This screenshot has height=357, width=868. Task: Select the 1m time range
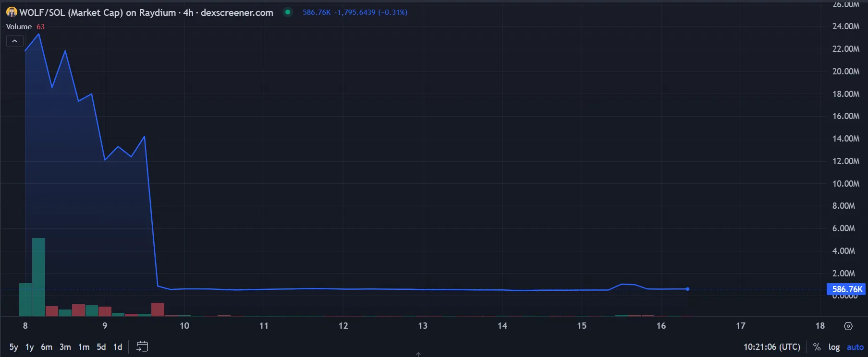[x=84, y=347]
